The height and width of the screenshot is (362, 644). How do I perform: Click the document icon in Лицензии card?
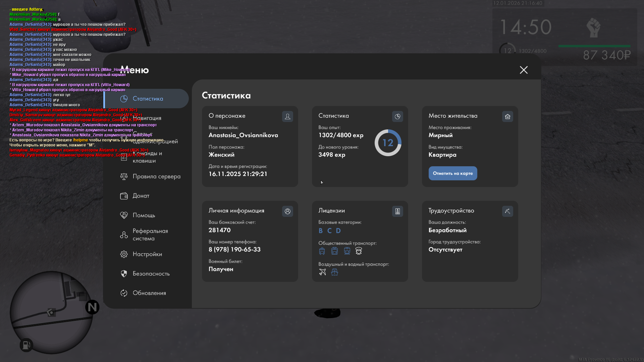[397, 211]
